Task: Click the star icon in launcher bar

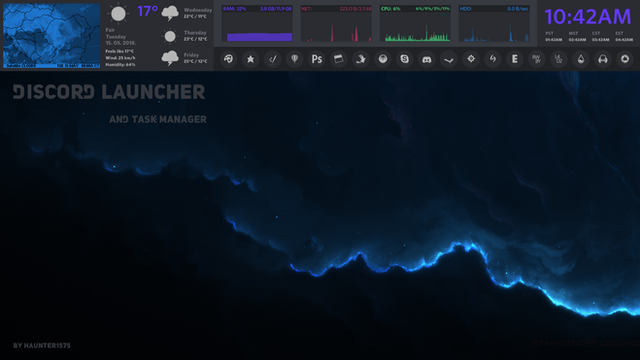Action: tap(251, 59)
